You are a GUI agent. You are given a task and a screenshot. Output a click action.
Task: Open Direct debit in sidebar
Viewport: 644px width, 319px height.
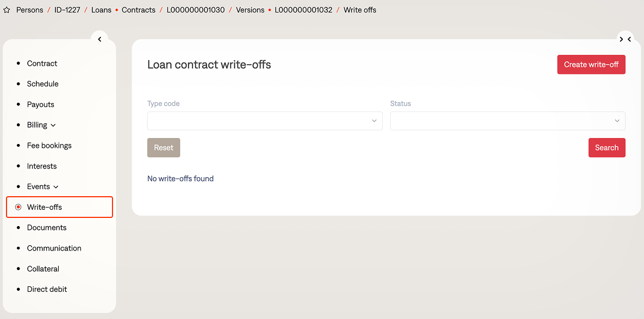click(x=47, y=290)
